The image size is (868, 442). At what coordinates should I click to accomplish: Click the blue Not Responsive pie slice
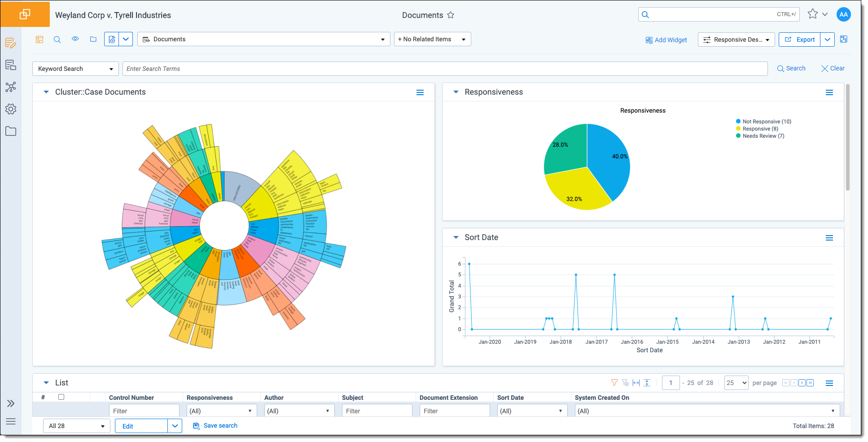pos(608,162)
